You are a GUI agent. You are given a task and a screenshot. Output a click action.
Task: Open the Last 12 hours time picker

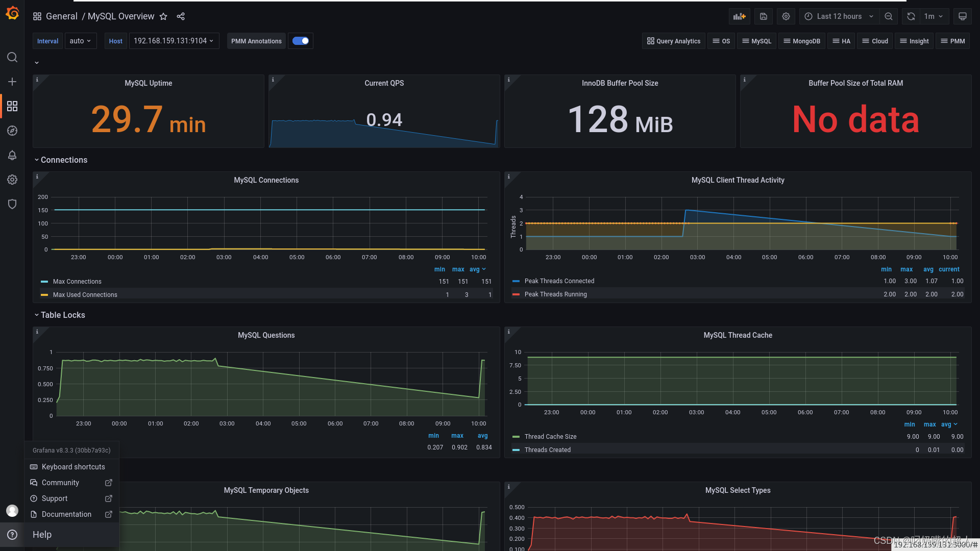839,16
